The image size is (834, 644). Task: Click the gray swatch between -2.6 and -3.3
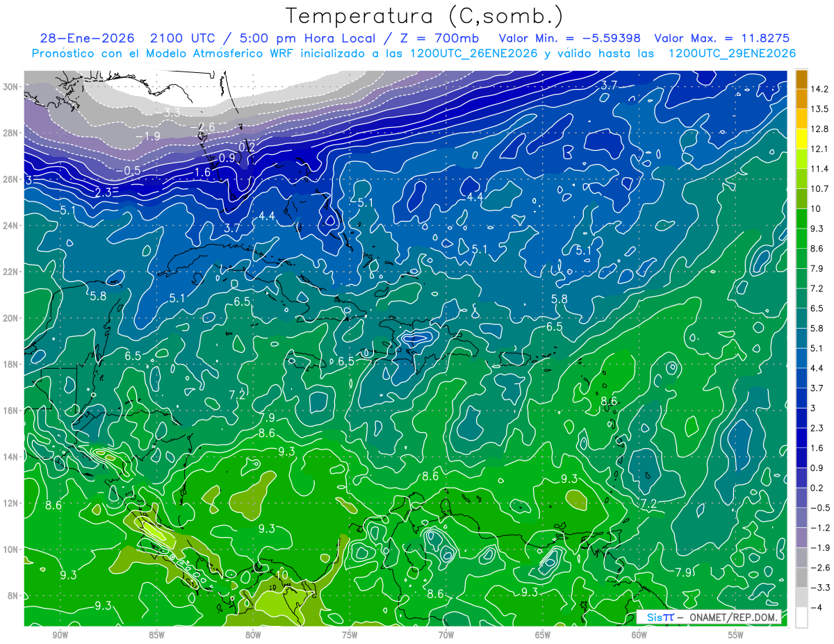[x=801, y=577]
